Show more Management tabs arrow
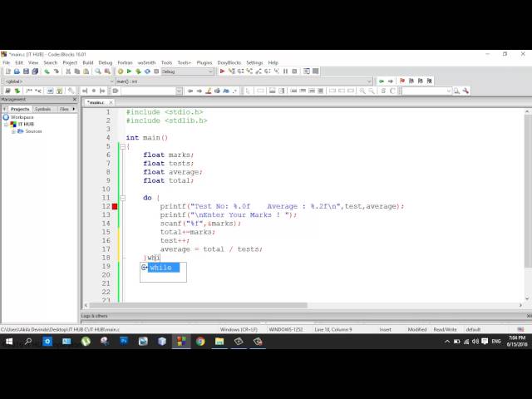 click(x=74, y=109)
